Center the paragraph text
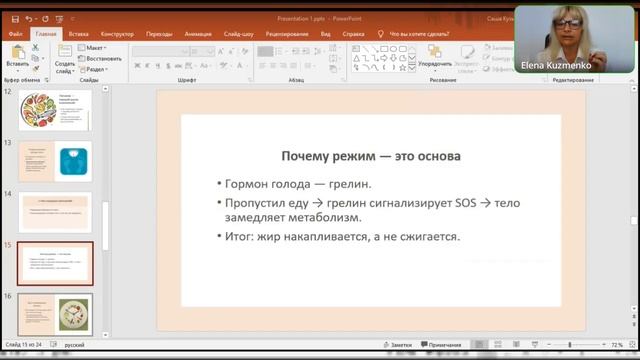The height and width of the screenshot is (360, 640). pyautogui.click(x=273, y=66)
